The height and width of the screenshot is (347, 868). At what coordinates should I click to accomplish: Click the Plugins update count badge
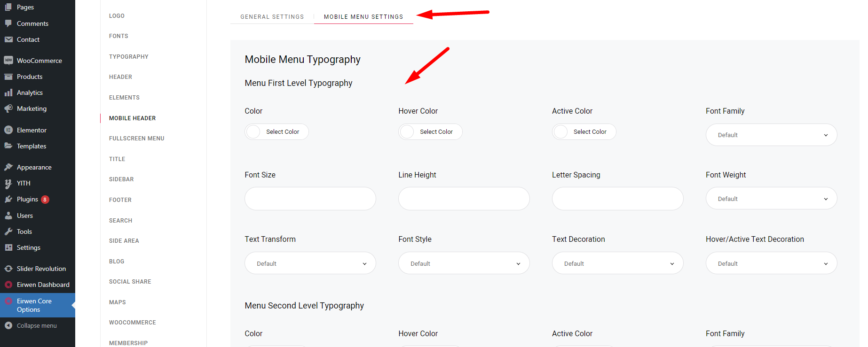[x=45, y=200]
